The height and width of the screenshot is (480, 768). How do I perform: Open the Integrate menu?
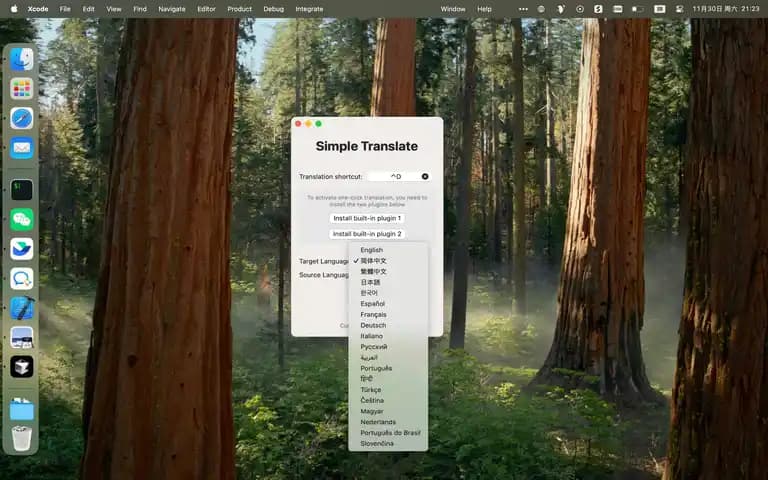point(309,9)
